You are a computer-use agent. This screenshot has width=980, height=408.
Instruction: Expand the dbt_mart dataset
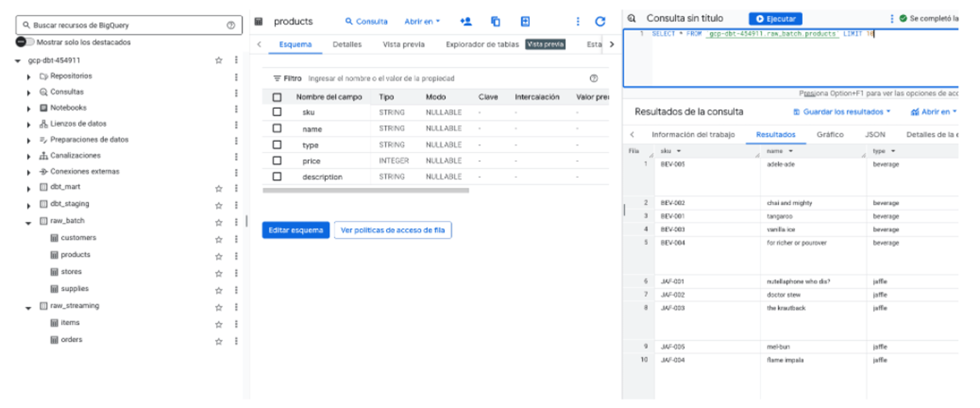pyautogui.click(x=29, y=188)
